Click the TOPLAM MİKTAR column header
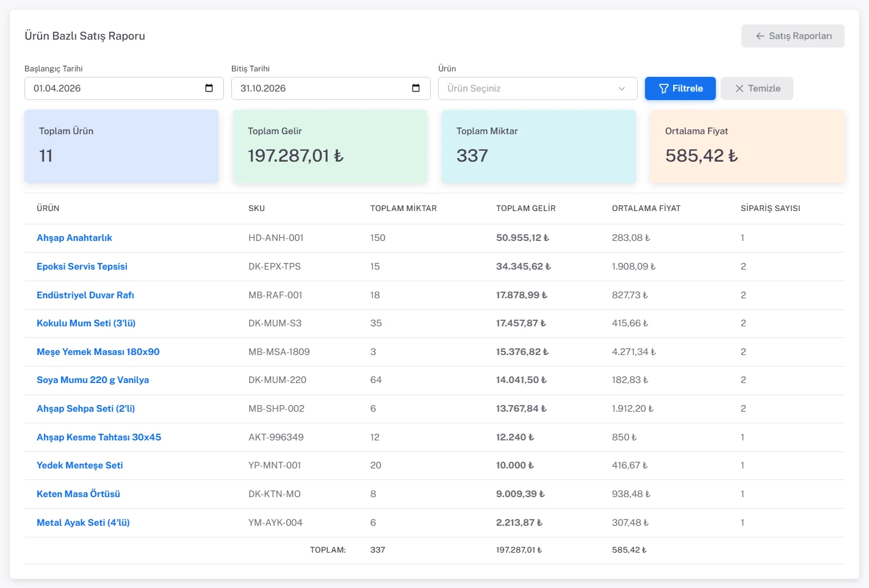Screen dimensions: 869x588 point(403,209)
